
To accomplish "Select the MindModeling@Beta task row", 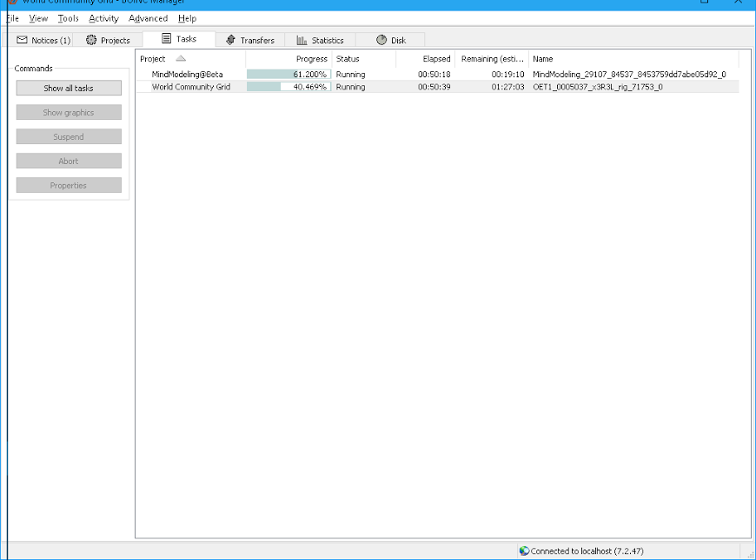I will pyautogui.click(x=437, y=74).
